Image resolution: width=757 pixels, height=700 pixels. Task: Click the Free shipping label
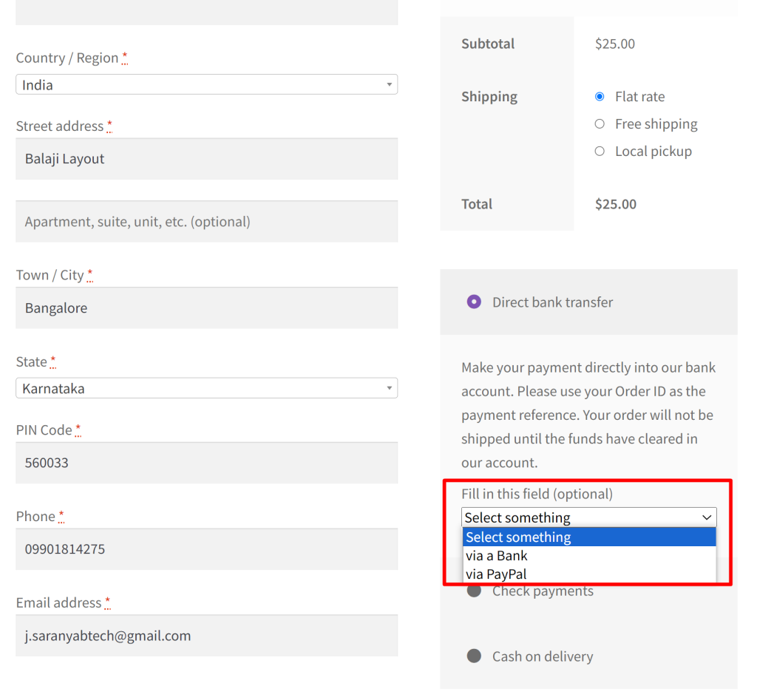(656, 124)
